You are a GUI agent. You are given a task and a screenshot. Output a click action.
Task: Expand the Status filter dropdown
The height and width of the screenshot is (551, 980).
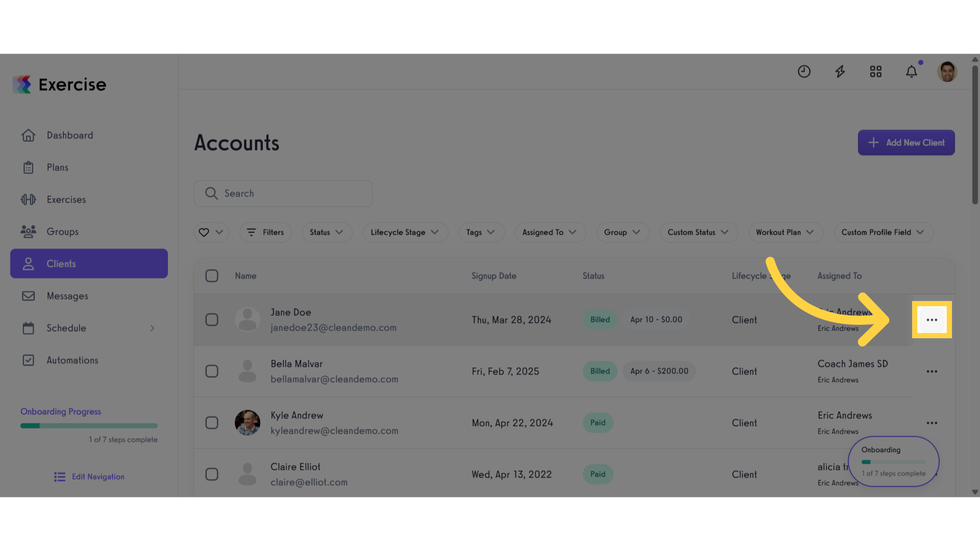pos(327,232)
